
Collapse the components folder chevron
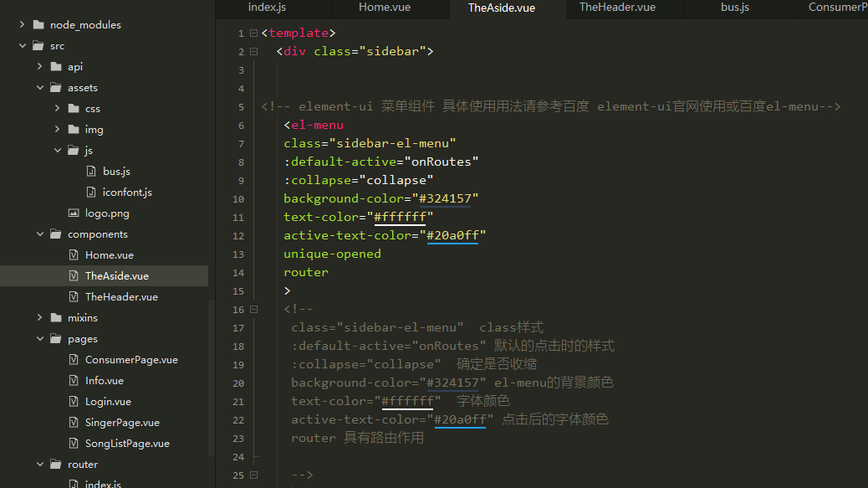point(40,234)
